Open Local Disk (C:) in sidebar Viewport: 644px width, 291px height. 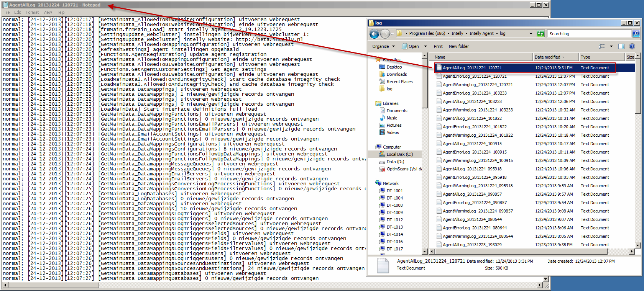(399, 154)
